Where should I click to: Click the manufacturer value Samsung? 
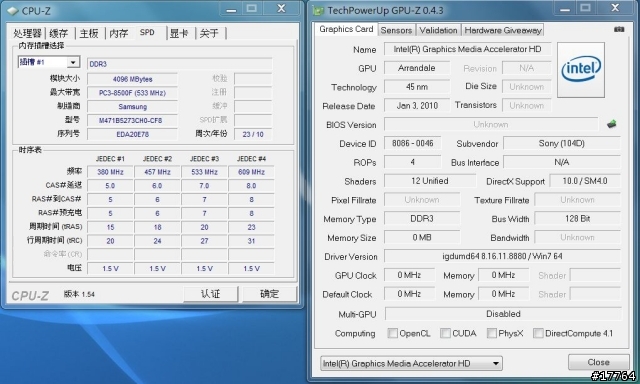click(132, 107)
